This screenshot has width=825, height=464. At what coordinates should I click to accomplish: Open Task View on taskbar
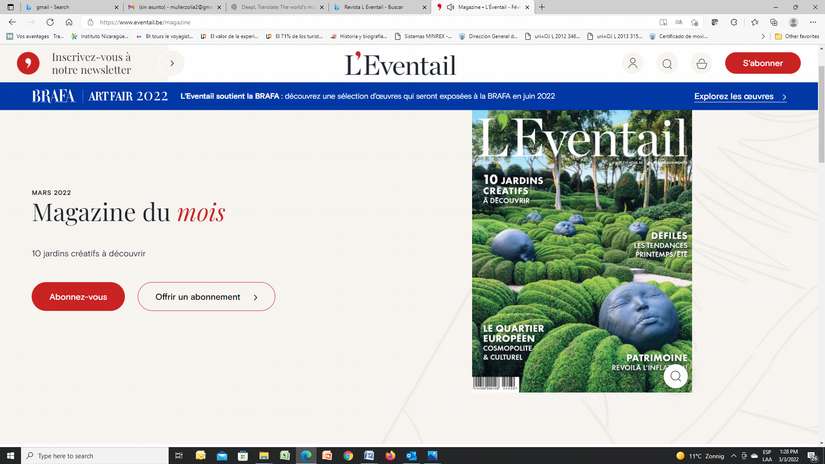[179, 456]
